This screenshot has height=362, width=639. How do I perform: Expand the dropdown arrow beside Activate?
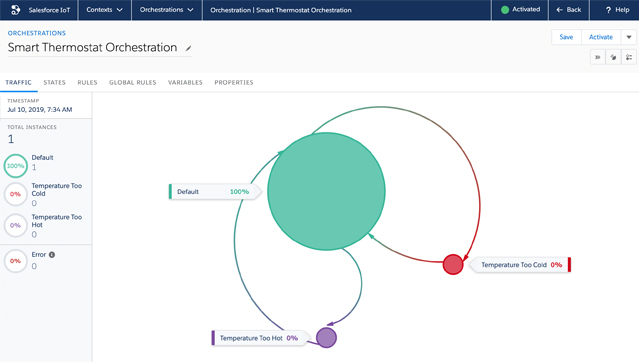point(629,37)
